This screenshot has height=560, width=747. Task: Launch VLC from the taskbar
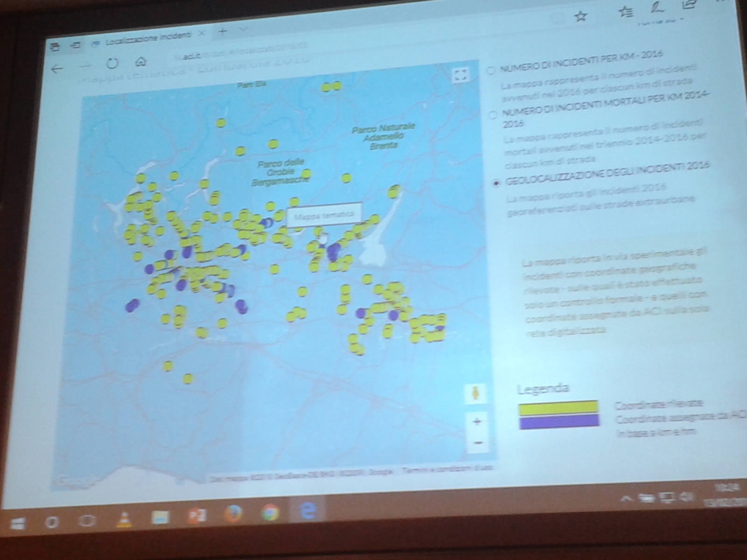[124, 519]
